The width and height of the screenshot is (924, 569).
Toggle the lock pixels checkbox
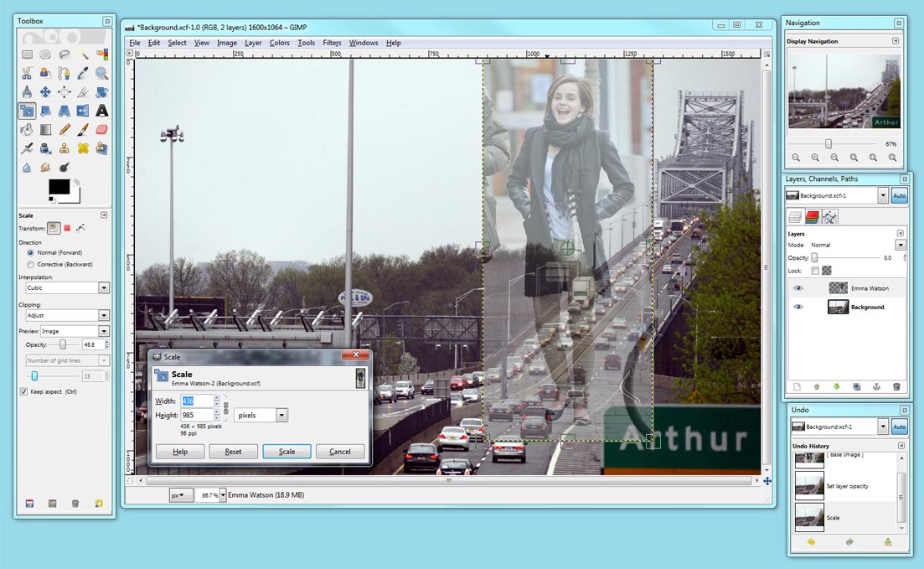[x=815, y=271]
